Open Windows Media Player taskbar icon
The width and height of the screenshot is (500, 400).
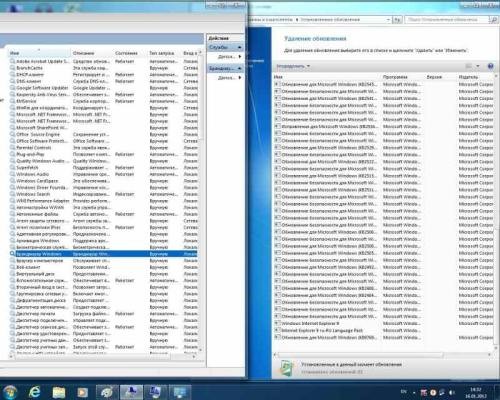click(x=83, y=392)
